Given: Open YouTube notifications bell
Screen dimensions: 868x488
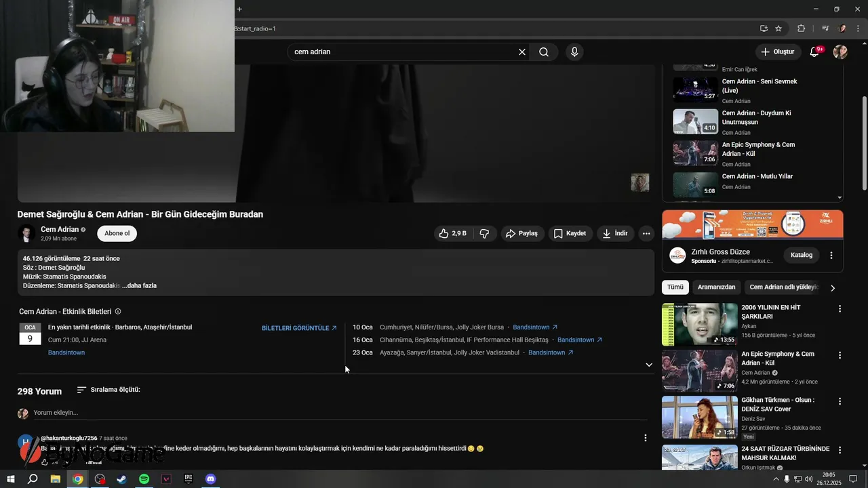Looking at the screenshot, I should 815,52.
